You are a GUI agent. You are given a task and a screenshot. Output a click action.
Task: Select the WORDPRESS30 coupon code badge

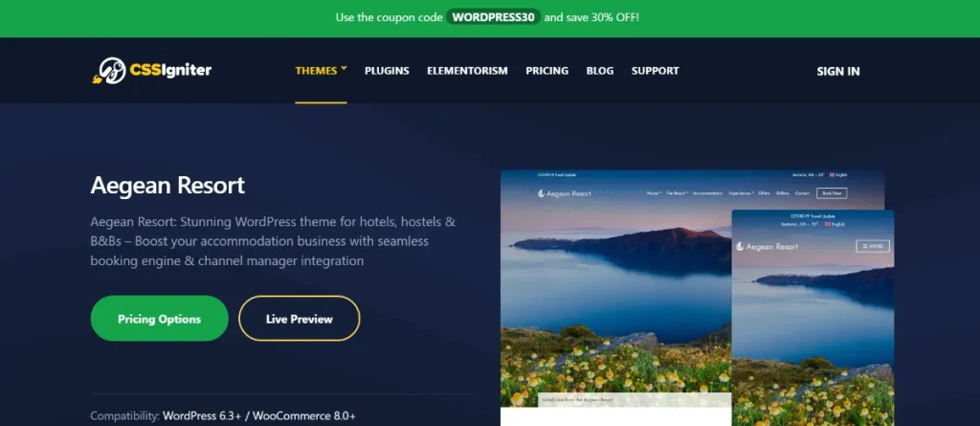pos(494,17)
